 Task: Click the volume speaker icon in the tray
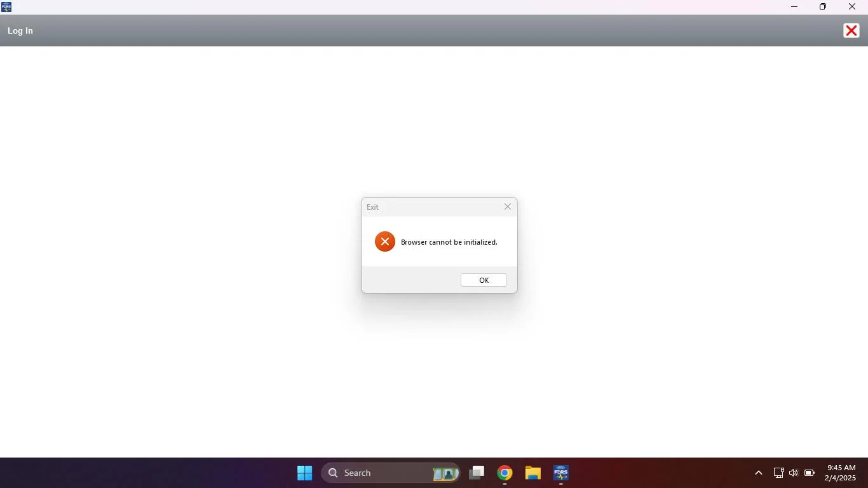[794, 473]
